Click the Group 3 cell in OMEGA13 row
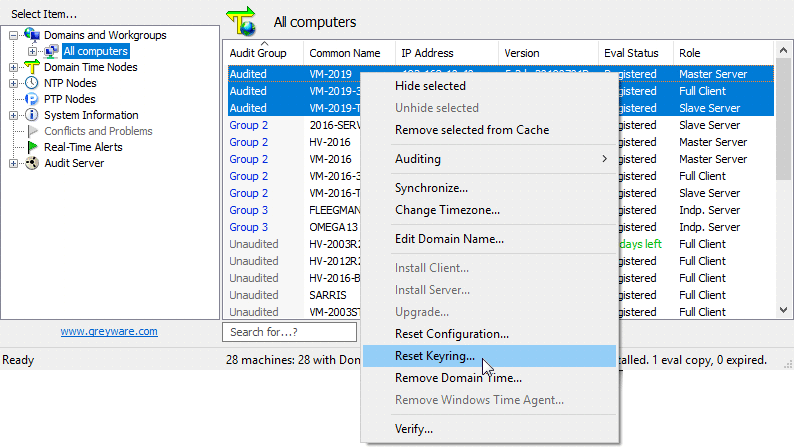This screenshot has width=794, height=447. [249, 227]
